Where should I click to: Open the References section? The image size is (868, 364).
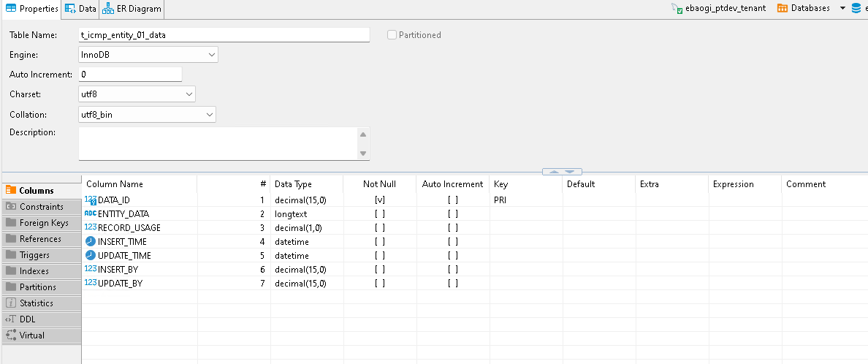41,239
